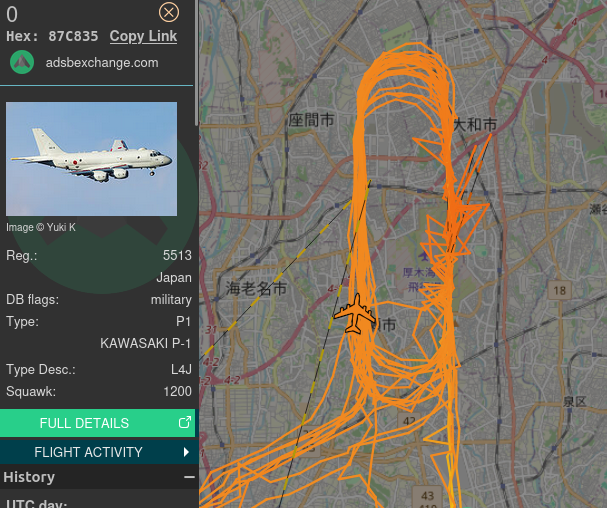This screenshot has width=607, height=508.
Task: Click the sidebar vertical scrollbar
Action: pyautogui.click(x=197, y=62)
